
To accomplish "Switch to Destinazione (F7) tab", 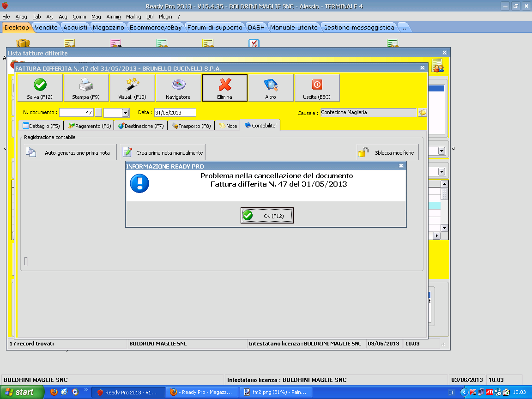I will click(x=141, y=126).
